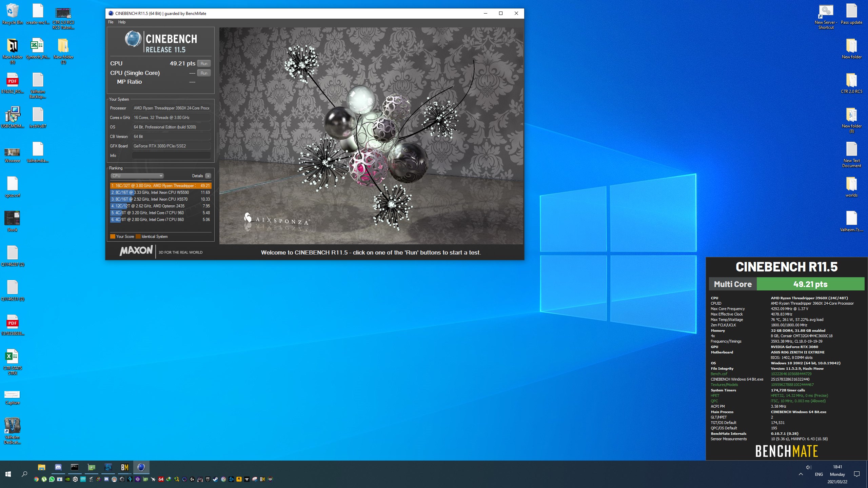Run the CPU (Single Core) test
868x488 pixels.
(204, 73)
